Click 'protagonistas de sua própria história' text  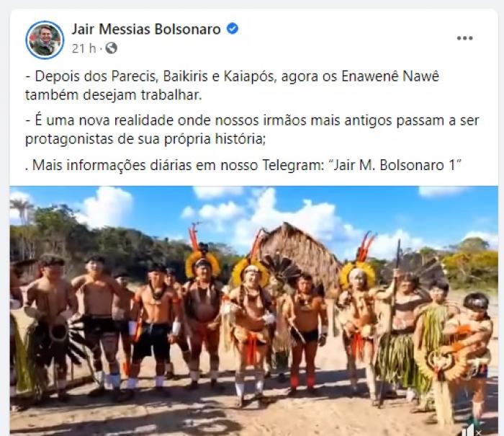pyautogui.click(x=145, y=139)
